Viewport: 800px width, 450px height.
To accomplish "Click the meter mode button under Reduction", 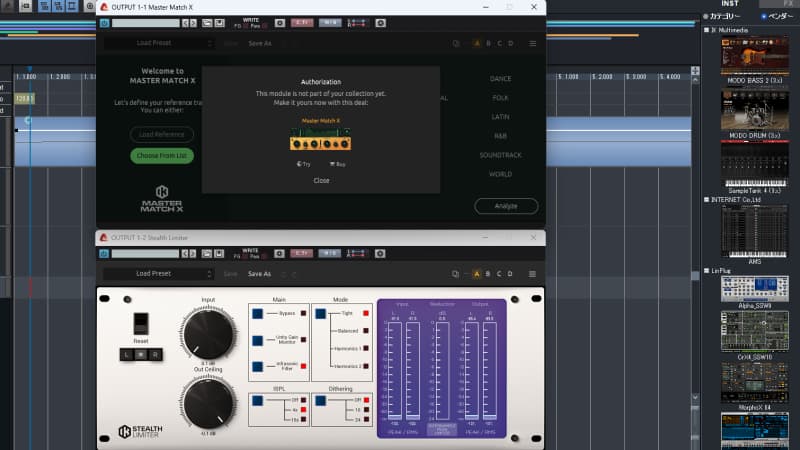I will (x=442, y=429).
